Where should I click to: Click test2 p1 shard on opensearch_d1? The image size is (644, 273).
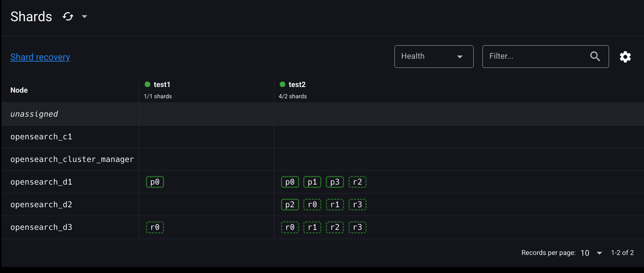tap(312, 182)
